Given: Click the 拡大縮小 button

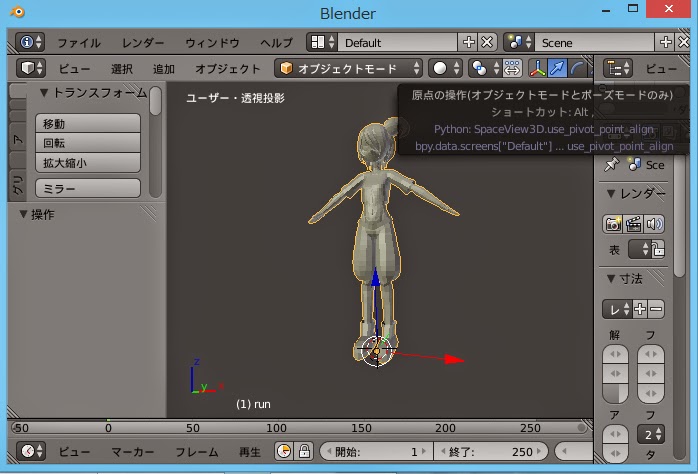Looking at the screenshot, I should click(x=88, y=162).
